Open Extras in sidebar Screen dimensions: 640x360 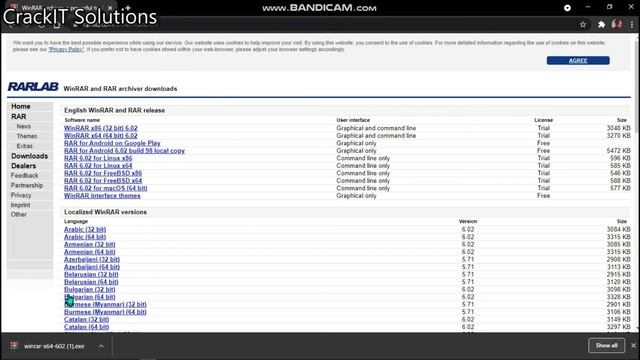(x=24, y=146)
